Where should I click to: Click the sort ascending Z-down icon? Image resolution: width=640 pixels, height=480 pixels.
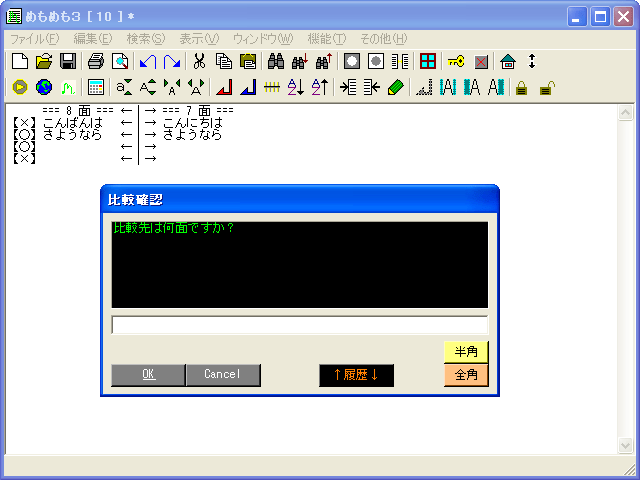tap(296, 87)
